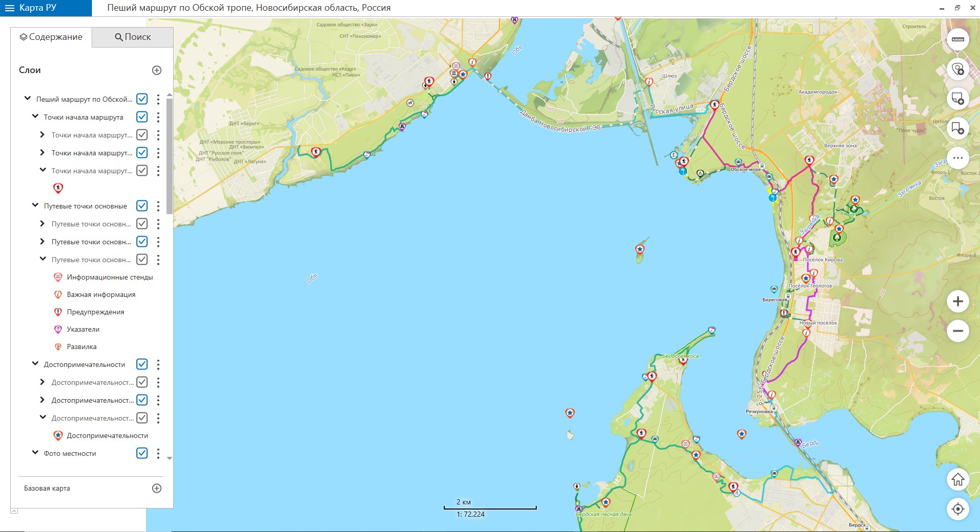Viewport: 980px width, 532px height.
Task: Click the Слои heading
Action: click(x=30, y=70)
